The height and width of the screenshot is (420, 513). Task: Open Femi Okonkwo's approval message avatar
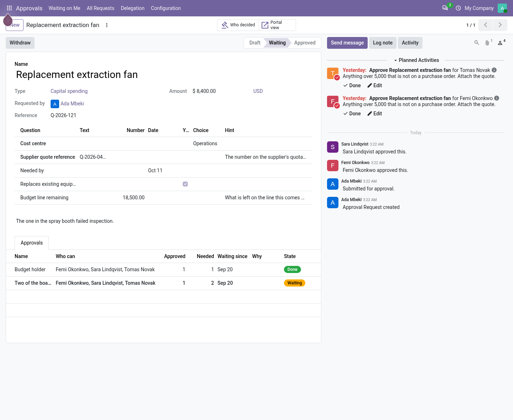pyautogui.click(x=333, y=166)
